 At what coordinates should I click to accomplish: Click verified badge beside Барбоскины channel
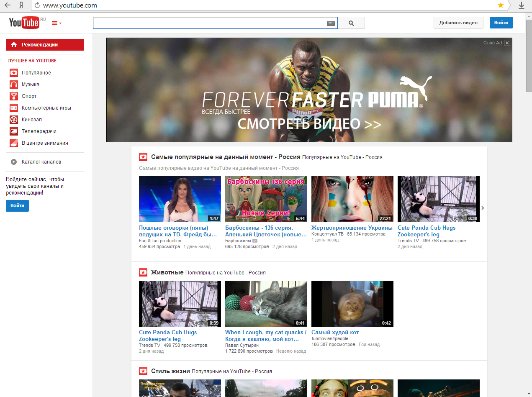[255, 241]
